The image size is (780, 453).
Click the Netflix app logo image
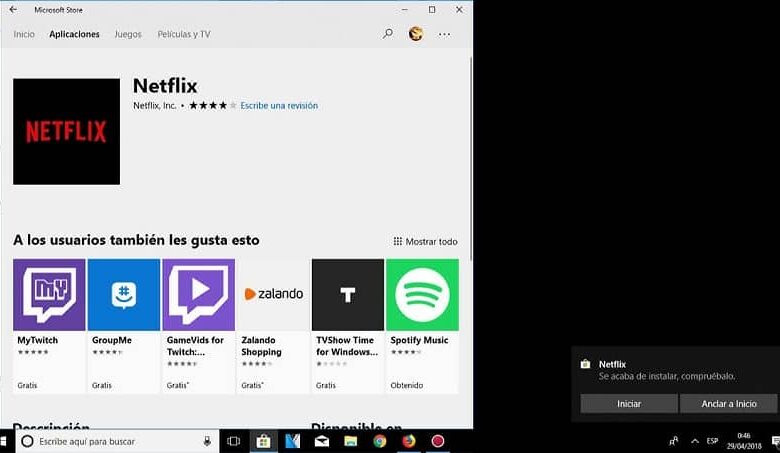(x=67, y=131)
